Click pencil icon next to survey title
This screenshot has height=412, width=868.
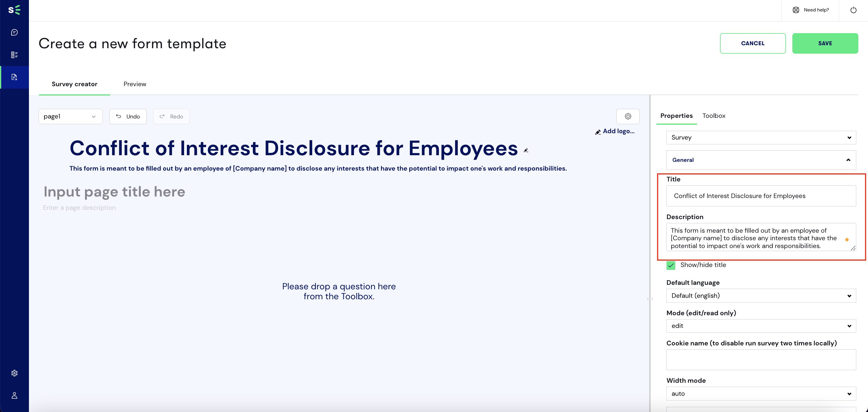[x=526, y=150]
